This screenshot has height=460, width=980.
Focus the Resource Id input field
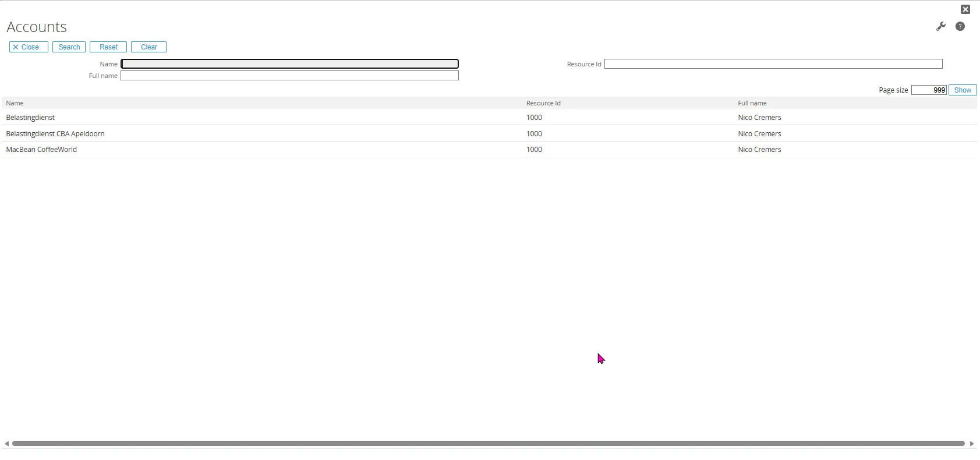point(773,64)
